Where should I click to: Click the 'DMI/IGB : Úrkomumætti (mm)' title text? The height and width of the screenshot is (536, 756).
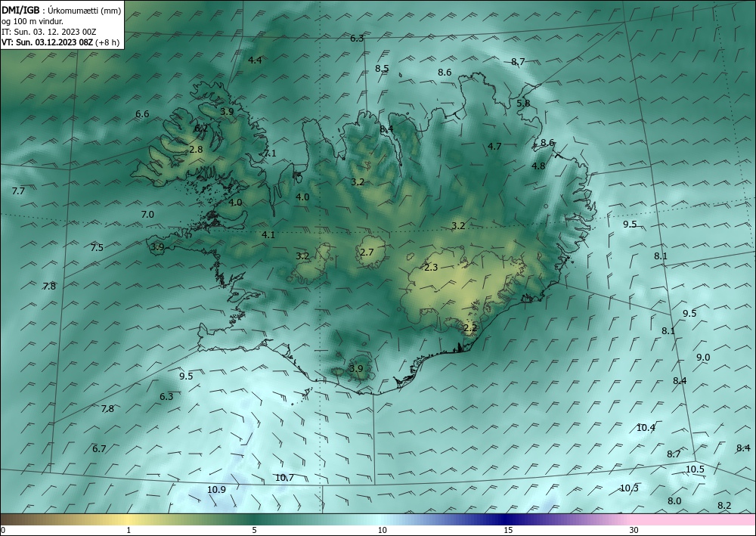[x=61, y=10]
